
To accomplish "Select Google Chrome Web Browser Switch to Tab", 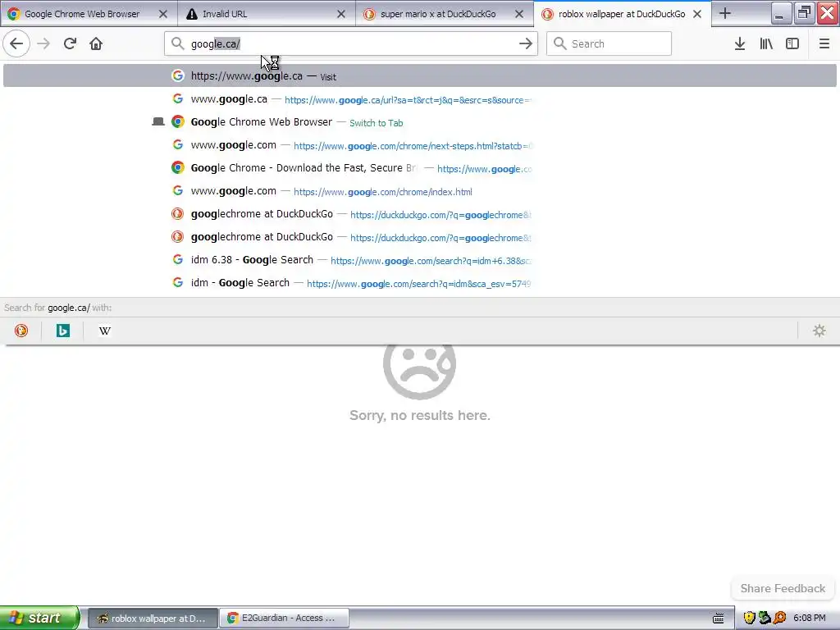I will [x=420, y=122].
